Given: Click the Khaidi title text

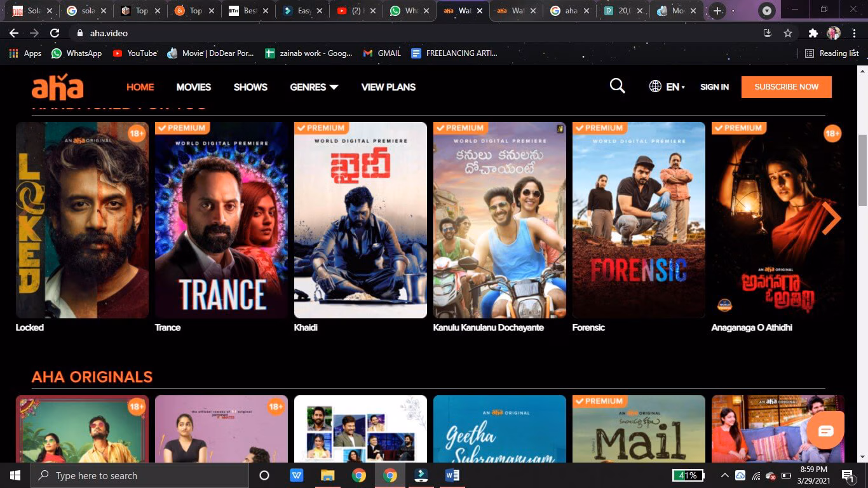Looking at the screenshot, I should pyautogui.click(x=306, y=328).
